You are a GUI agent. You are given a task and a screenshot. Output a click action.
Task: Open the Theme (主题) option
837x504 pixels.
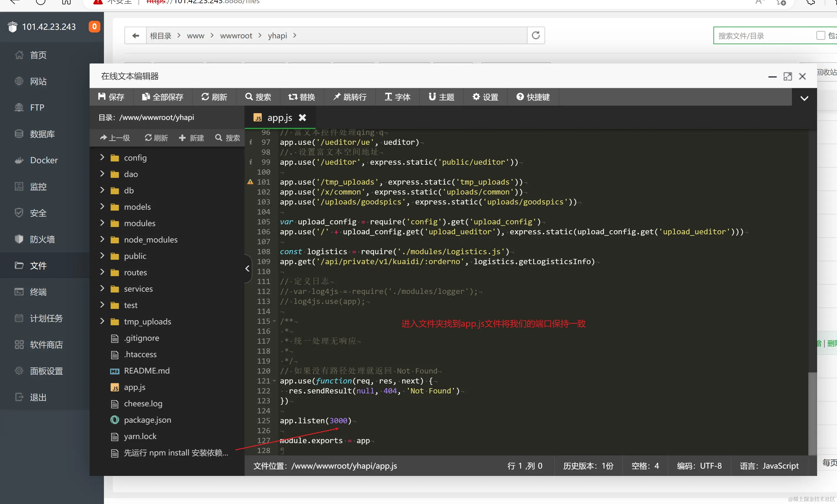click(441, 97)
